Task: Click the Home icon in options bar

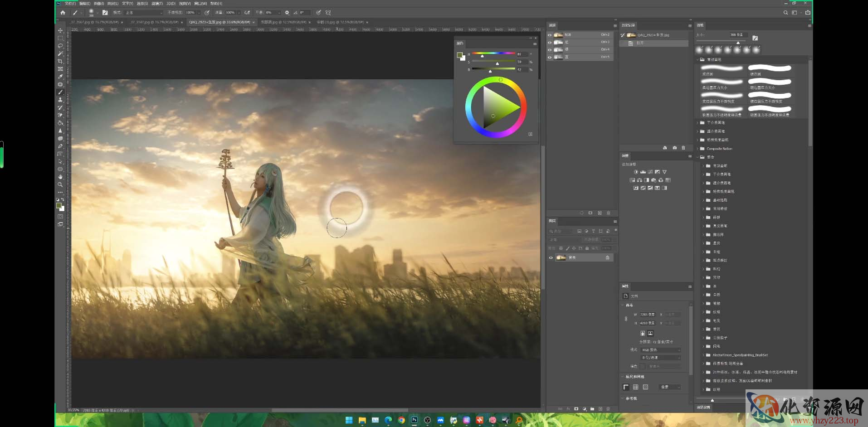Action: 63,13
